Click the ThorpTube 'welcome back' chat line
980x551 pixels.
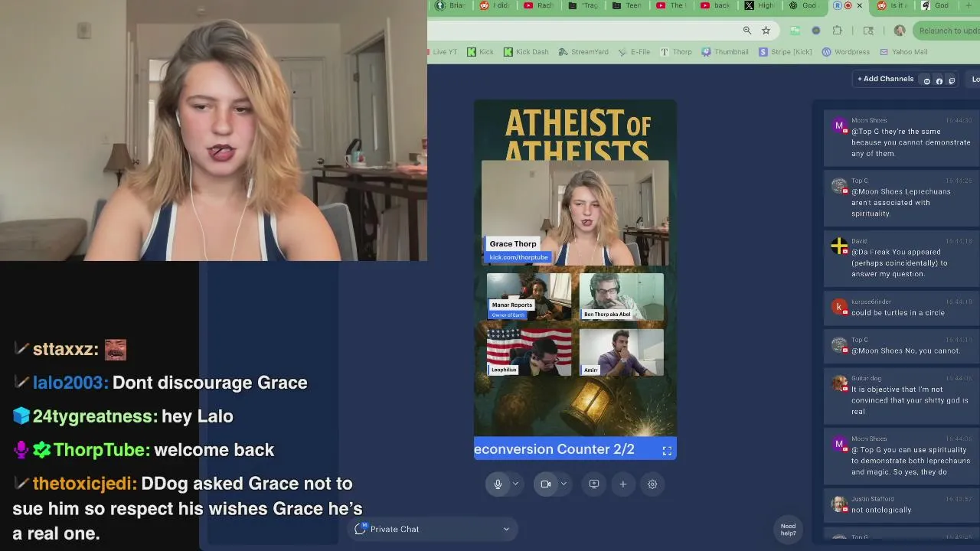pyautogui.click(x=144, y=450)
